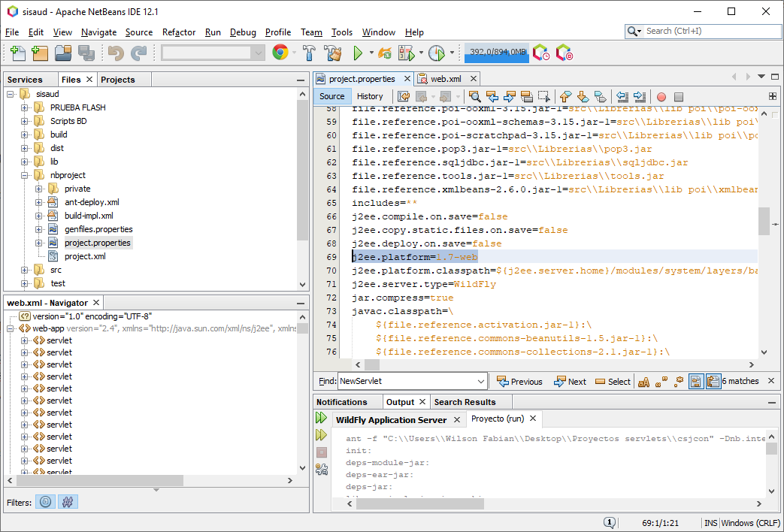784x532 pixels.
Task: Click the Save All icon
Action: coord(86,53)
